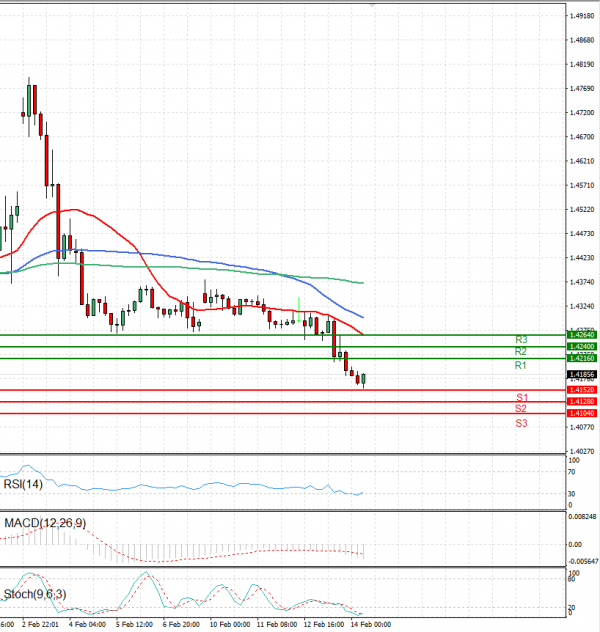Image resolution: width=600 pixels, height=632 pixels.
Task: Click the R3 resistance label
Action: (x=521, y=340)
